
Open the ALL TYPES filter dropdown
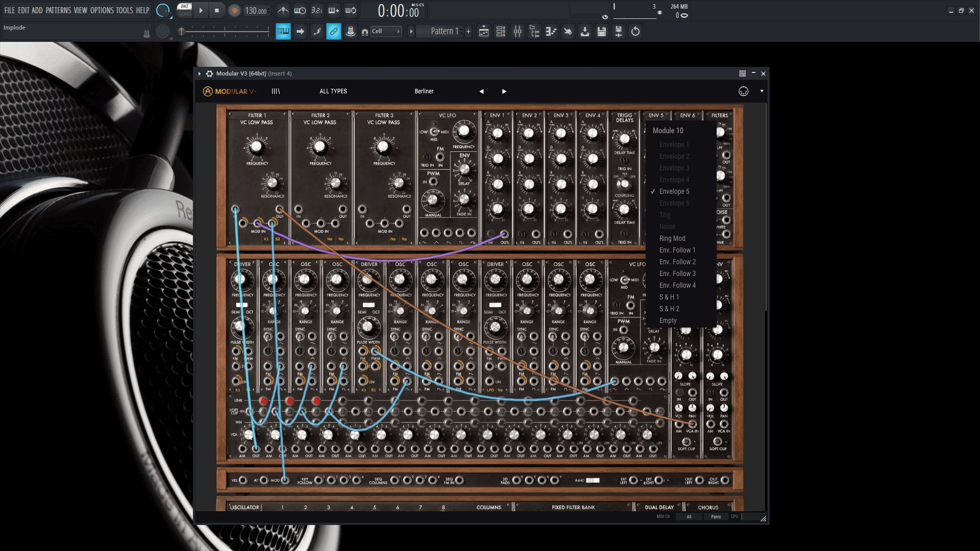(333, 91)
